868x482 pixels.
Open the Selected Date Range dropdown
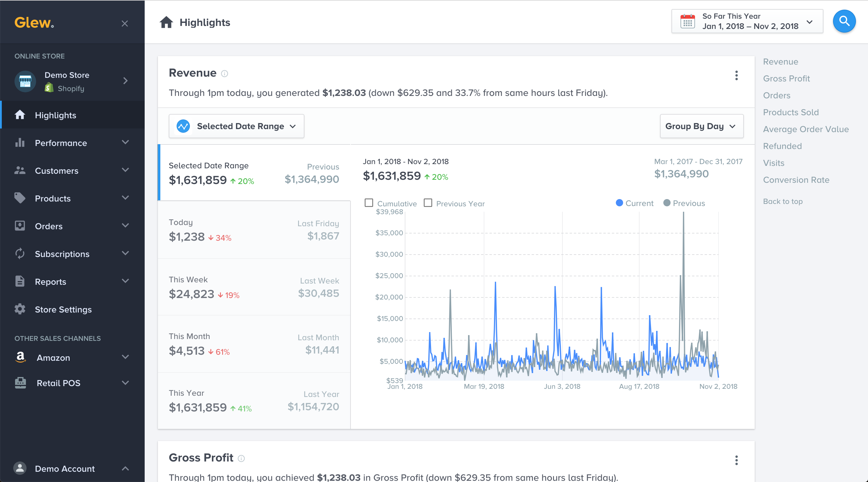236,126
